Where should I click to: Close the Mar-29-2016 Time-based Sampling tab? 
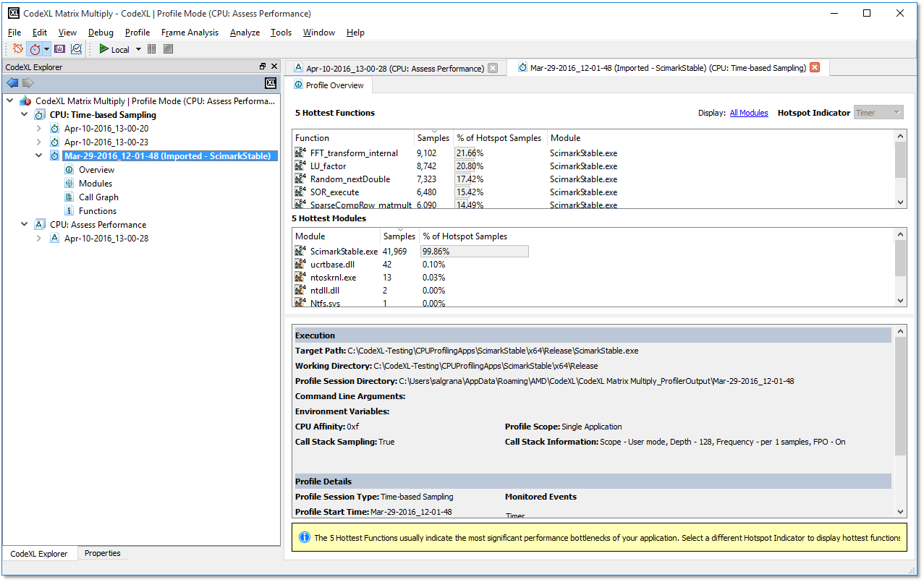pyautogui.click(x=815, y=68)
